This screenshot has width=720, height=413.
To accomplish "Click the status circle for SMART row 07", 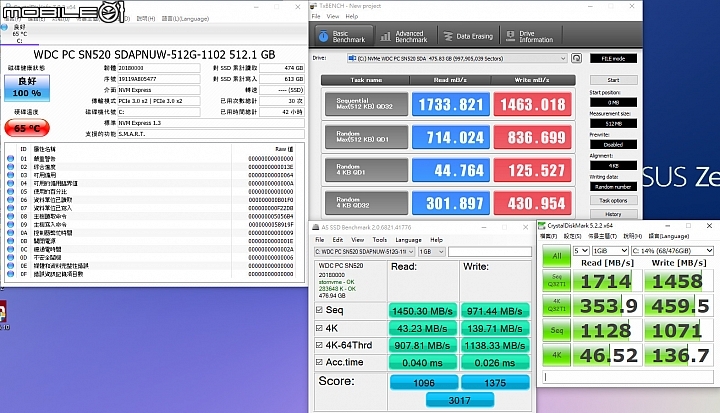I will coord(11,208).
